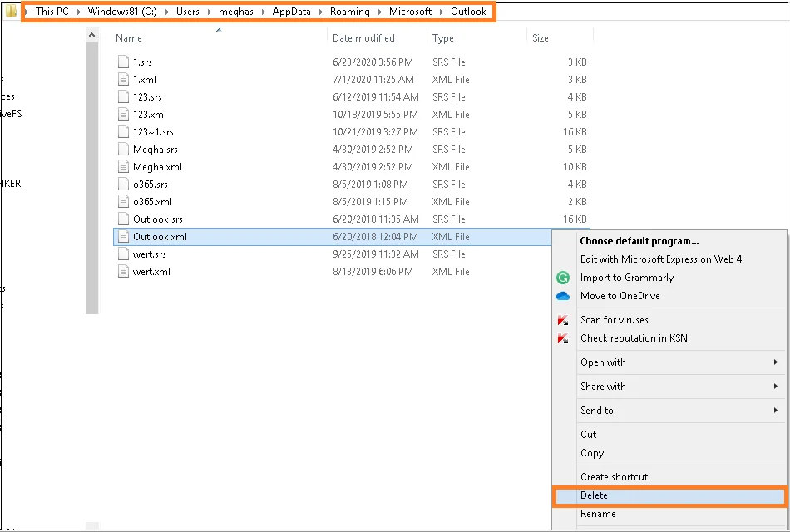Go to Windows81 (C:) in breadcrumb
The image size is (790, 532).
click(122, 11)
